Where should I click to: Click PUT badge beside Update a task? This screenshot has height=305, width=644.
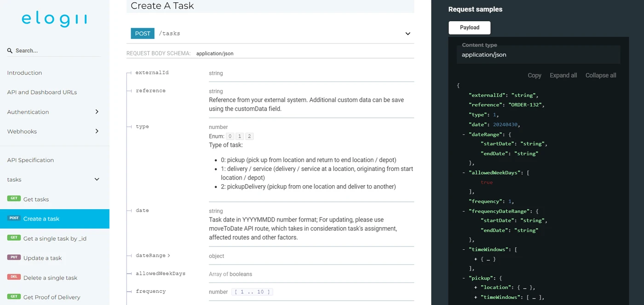point(14,257)
